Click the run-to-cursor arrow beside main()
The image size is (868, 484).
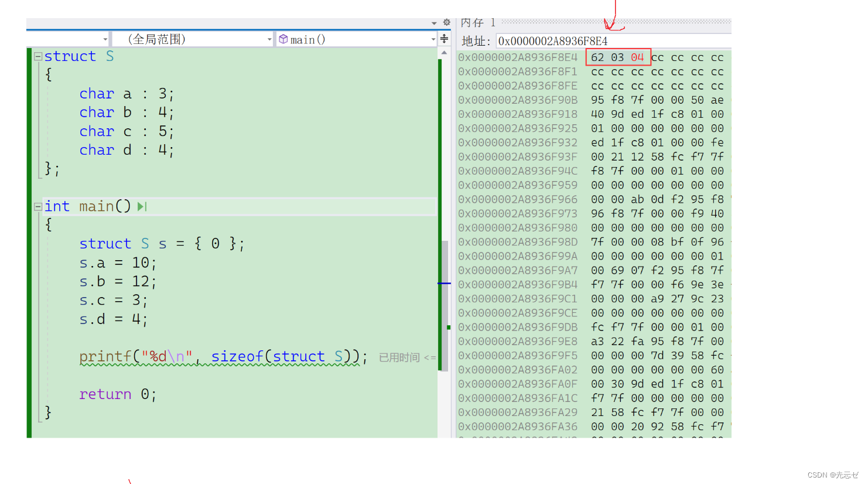[x=142, y=206]
